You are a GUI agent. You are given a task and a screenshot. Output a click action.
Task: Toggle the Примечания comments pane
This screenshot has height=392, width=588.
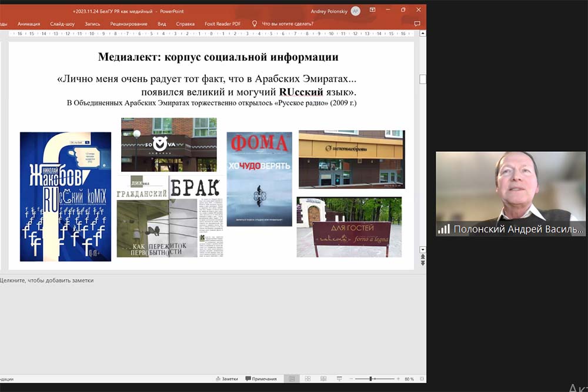pos(261,378)
